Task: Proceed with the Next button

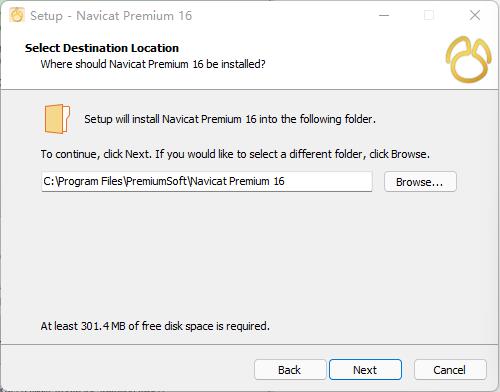Action: coord(365,370)
